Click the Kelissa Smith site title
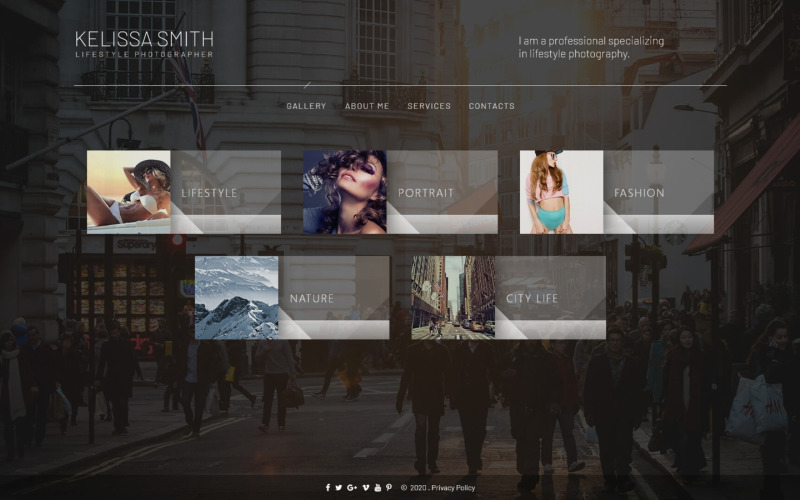 point(144,40)
